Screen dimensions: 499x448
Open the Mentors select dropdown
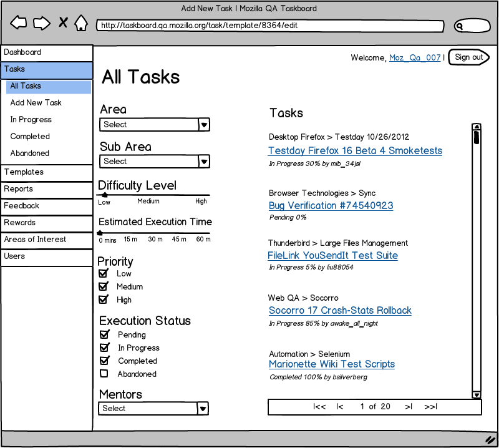click(153, 409)
